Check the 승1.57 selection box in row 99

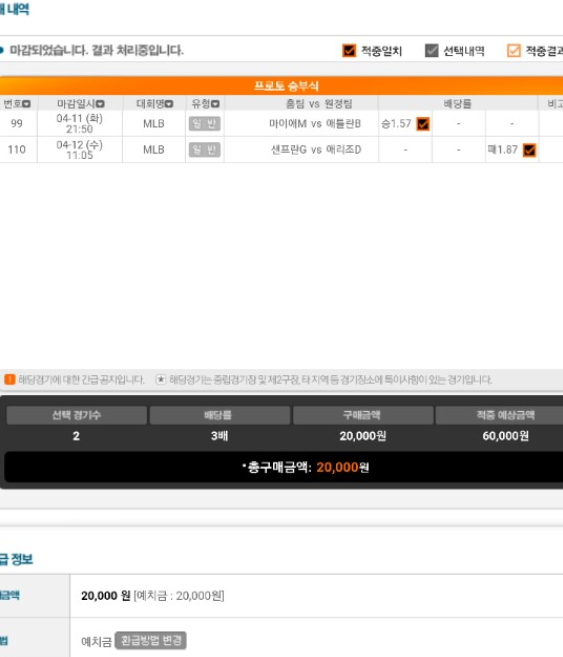pyautogui.click(x=423, y=124)
